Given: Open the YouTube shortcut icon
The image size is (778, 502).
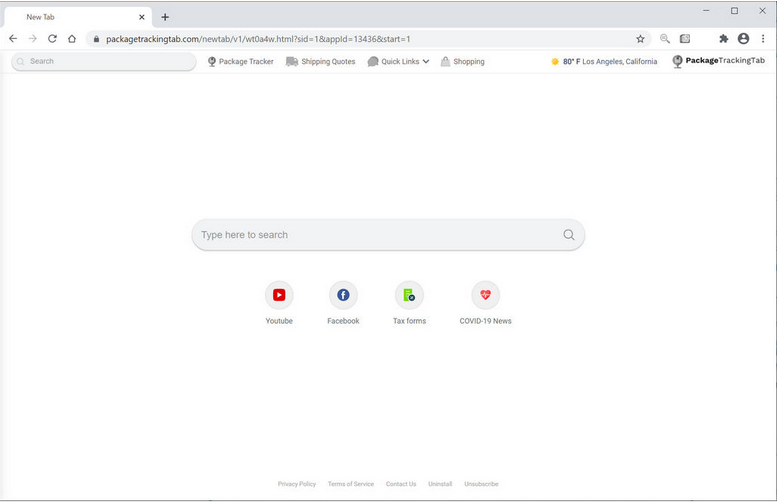Looking at the screenshot, I should pyautogui.click(x=279, y=295).
